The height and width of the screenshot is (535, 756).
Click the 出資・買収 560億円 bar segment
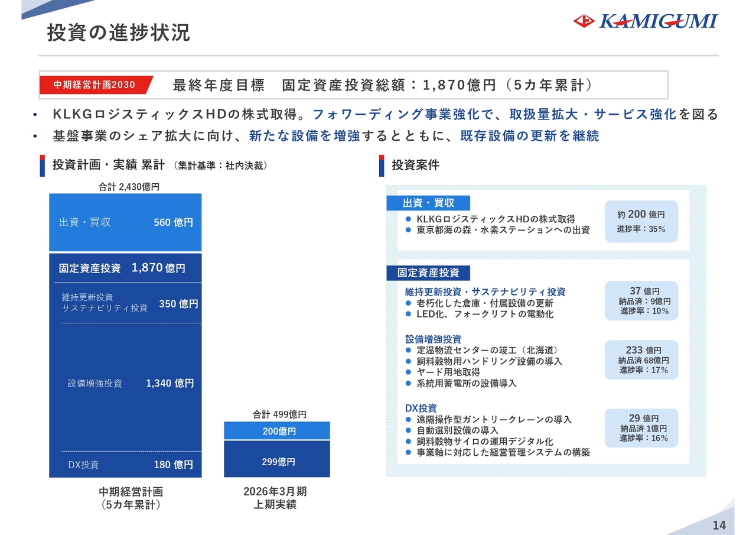coord(125,222)
